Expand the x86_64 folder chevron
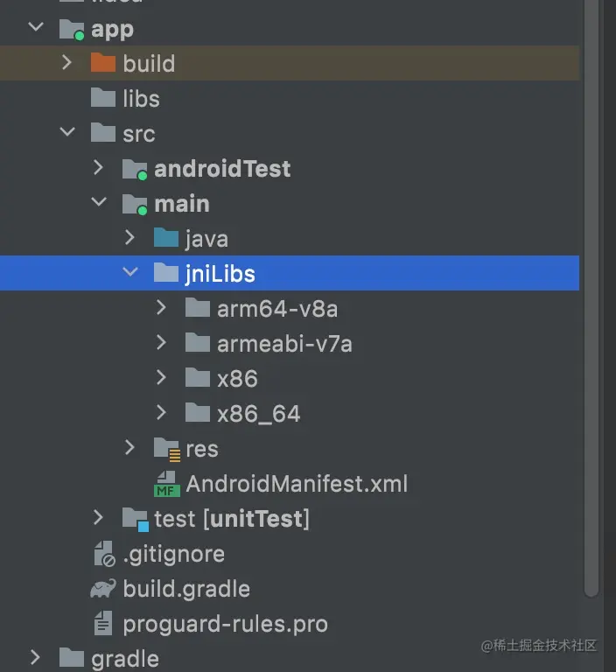 click(x=161, y=413)
